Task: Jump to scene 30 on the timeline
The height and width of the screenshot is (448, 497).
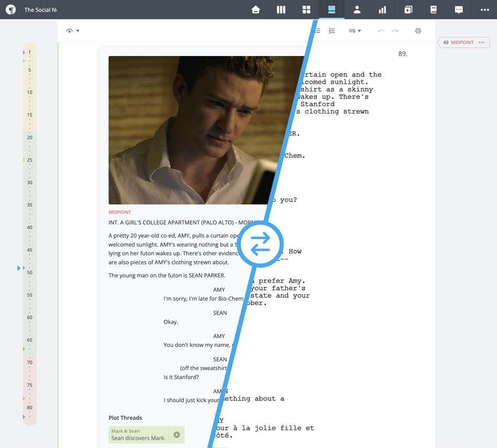Action: click(29, 182)
